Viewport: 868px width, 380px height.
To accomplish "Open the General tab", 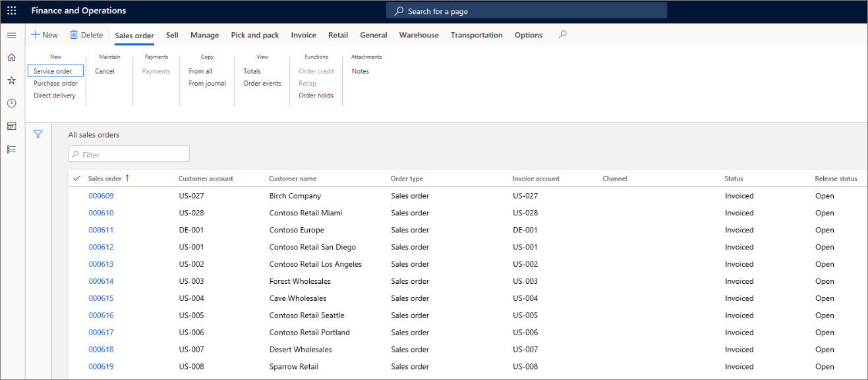I will (374, 36).
